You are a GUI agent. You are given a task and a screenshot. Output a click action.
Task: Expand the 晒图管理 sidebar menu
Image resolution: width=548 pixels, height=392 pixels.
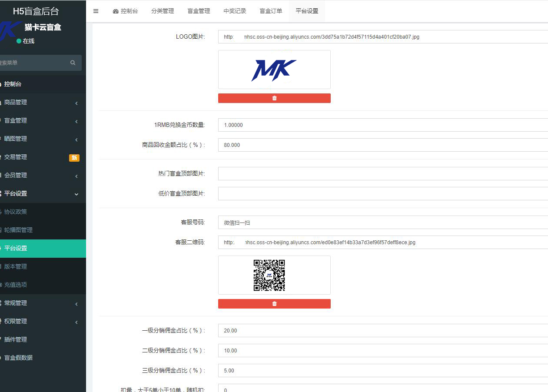(x=43, y=139)
